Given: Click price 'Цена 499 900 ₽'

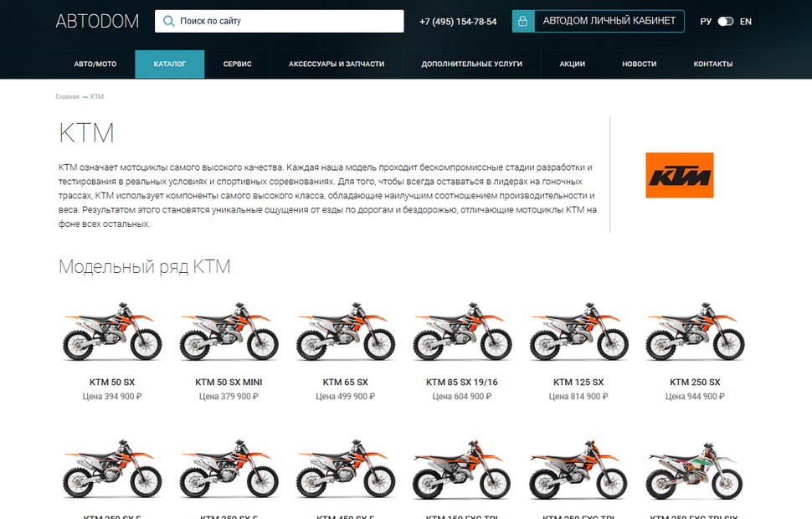Looking at the screenshot, I should pyautogui.click(x=346, y=396).
